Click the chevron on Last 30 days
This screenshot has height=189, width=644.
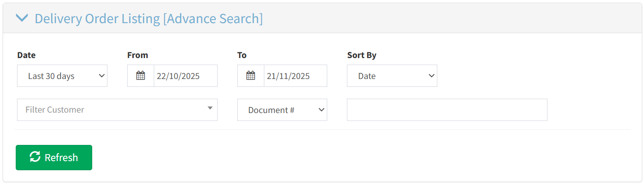[102, 76]
